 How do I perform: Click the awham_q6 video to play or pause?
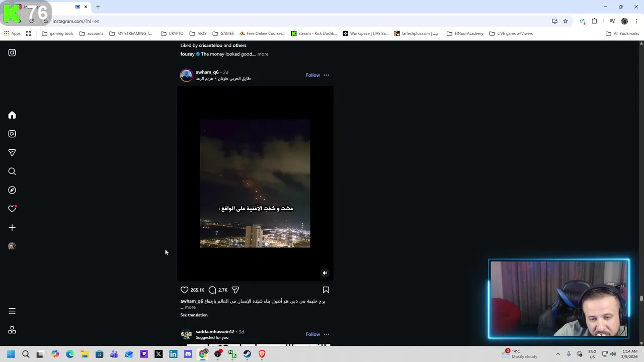pyautogui.click(x=255, y=184)
